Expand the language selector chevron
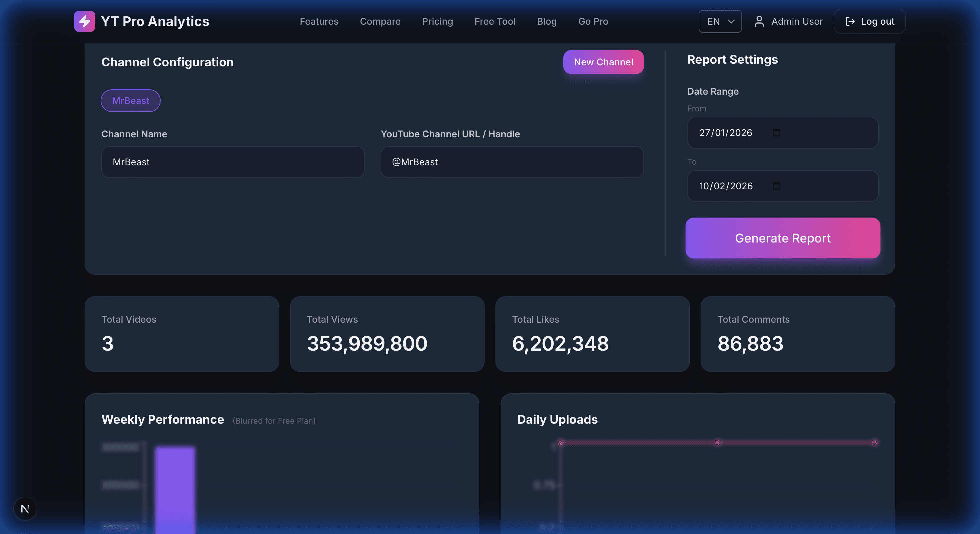The height and width of the screenshot is (534, 980). [731, 22]
